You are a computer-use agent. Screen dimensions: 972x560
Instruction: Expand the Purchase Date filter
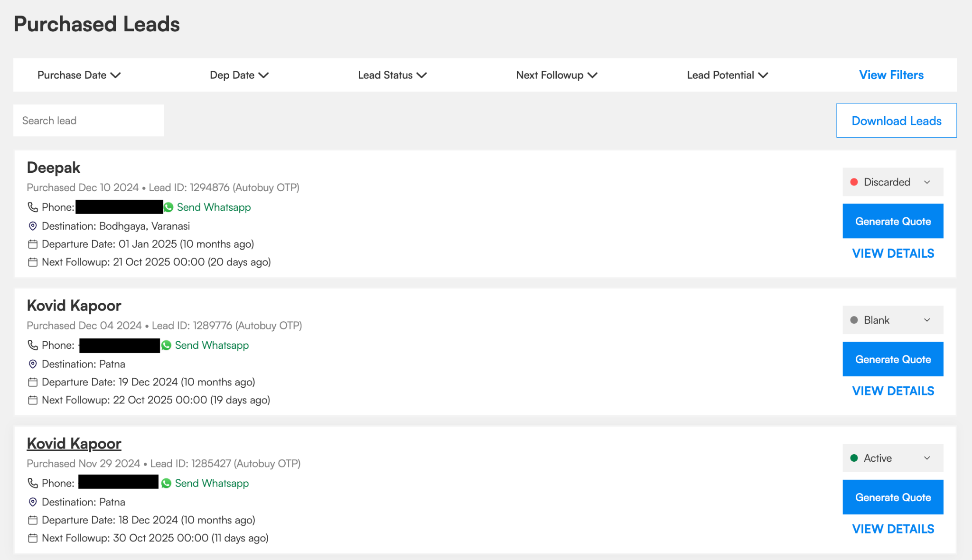coord(79,75)
